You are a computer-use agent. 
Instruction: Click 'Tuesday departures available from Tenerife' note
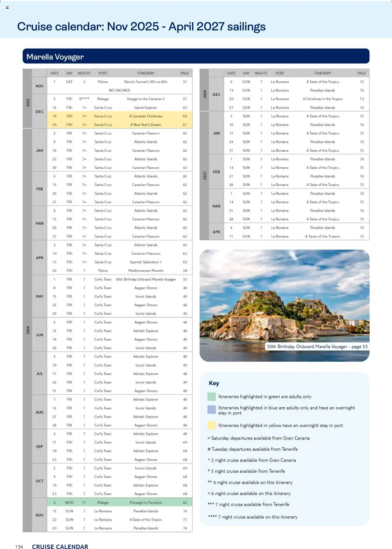pyautogui.click(x=253, y=449)
